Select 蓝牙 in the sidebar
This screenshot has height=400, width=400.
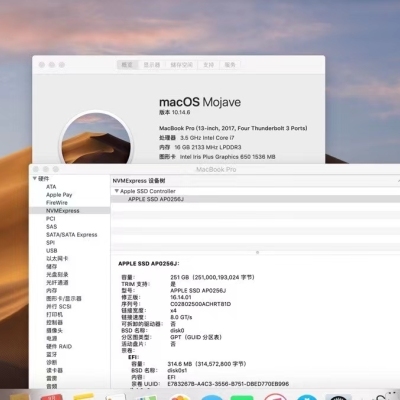click(51, 355)
